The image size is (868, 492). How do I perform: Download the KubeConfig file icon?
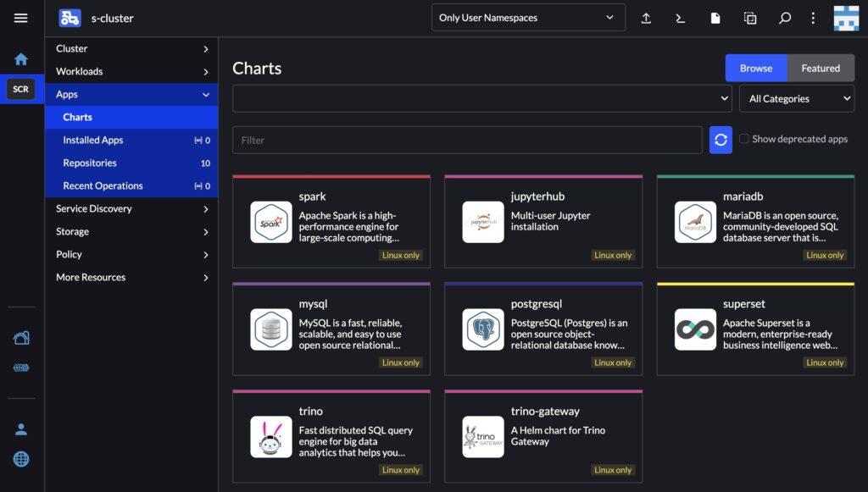(715, 18)
